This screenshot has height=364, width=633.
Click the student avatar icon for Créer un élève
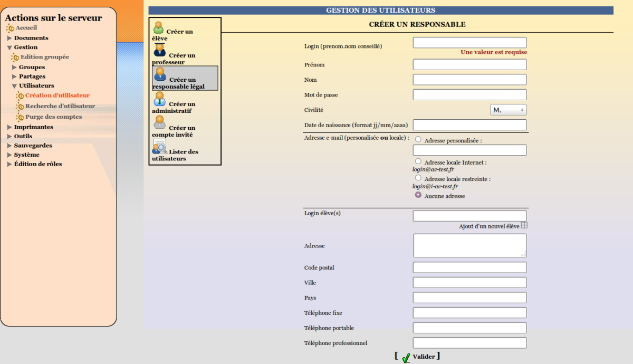(159, 28)
